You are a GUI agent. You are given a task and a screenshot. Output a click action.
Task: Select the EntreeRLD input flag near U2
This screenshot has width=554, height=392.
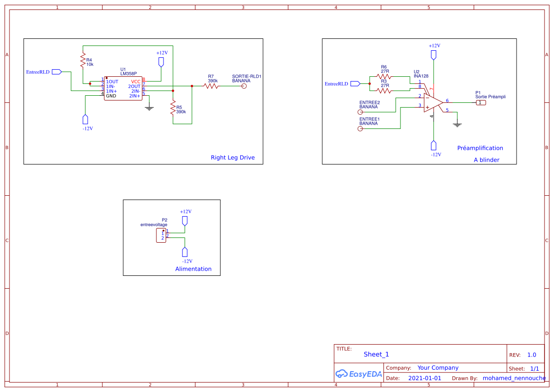354,83
